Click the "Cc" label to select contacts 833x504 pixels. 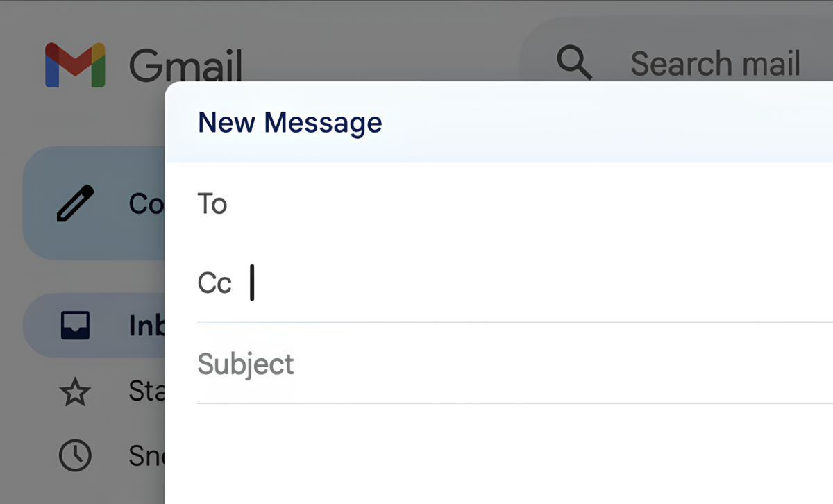click(x=214, y=283)
